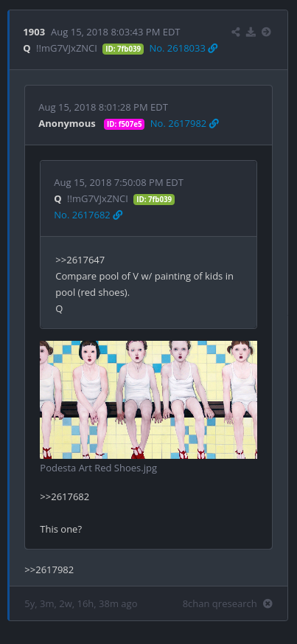297x644 pixels.
Task: Click the post number 1903 label
Action: click(x=34, y=32)
